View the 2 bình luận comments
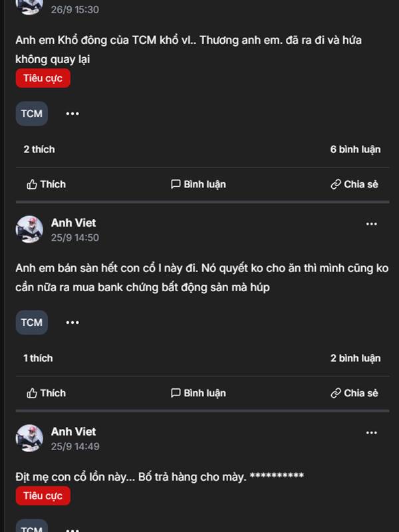Viewport: 399px width, 532px height. [355, 358]
